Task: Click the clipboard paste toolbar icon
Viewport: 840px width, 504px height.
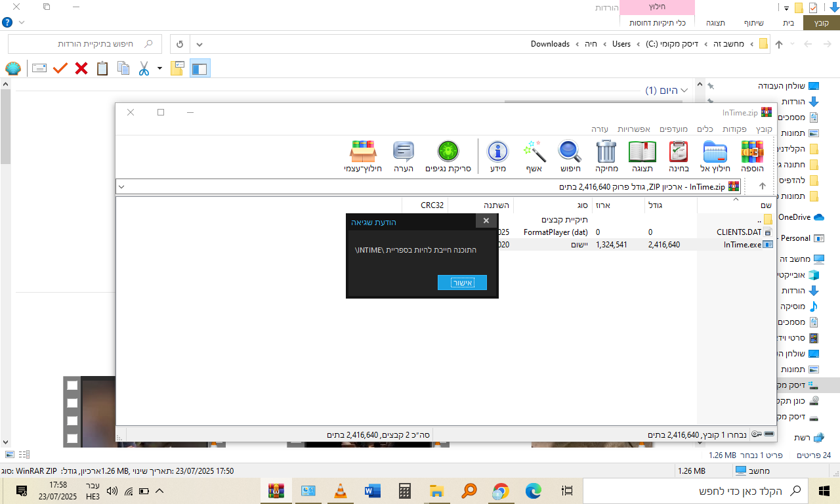Action: pos(102,68)
